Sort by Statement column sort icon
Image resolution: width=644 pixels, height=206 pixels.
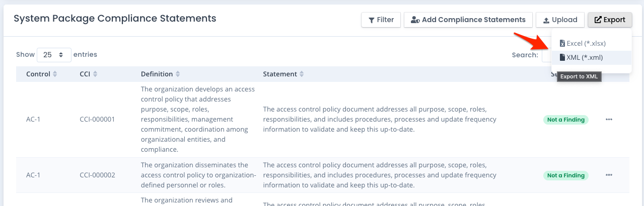(x=302, y=74)
